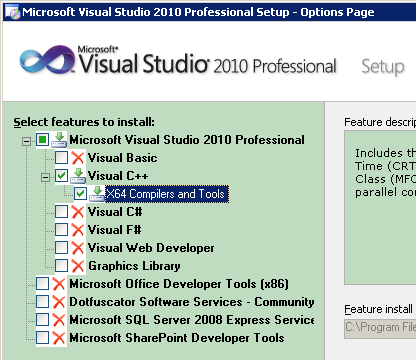This screenshot has width=416, height=360.
Task: Tick the Microsoft Office Developer Tools checkbox
Action: point(43,283)
